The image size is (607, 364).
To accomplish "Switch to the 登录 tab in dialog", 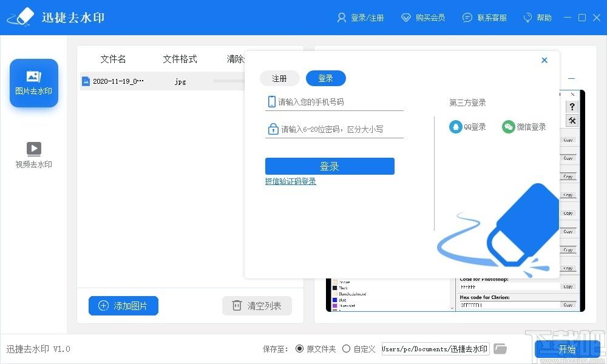I will 325,78.
